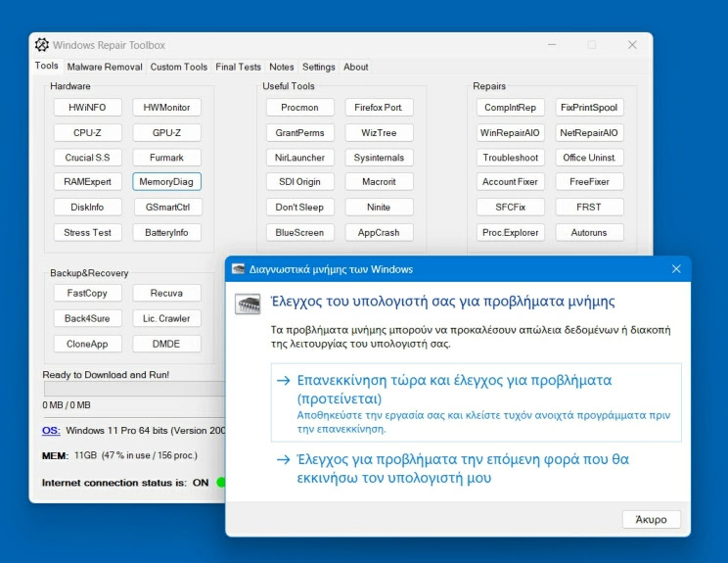
Task: Click the 'Ready to Download and Run!' status
Action: (106, 375)
